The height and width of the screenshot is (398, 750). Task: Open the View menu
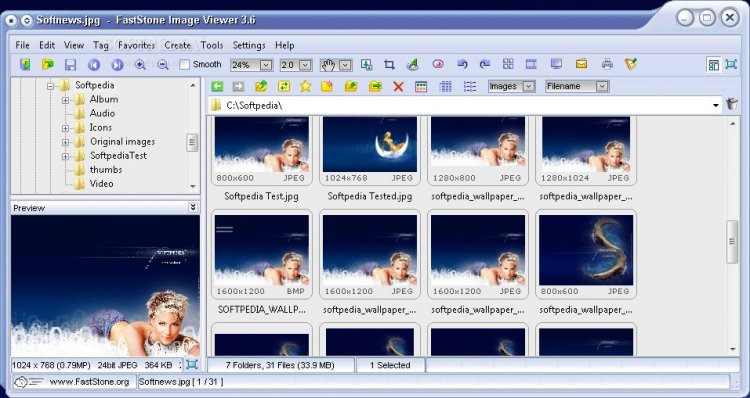point(74,45)
